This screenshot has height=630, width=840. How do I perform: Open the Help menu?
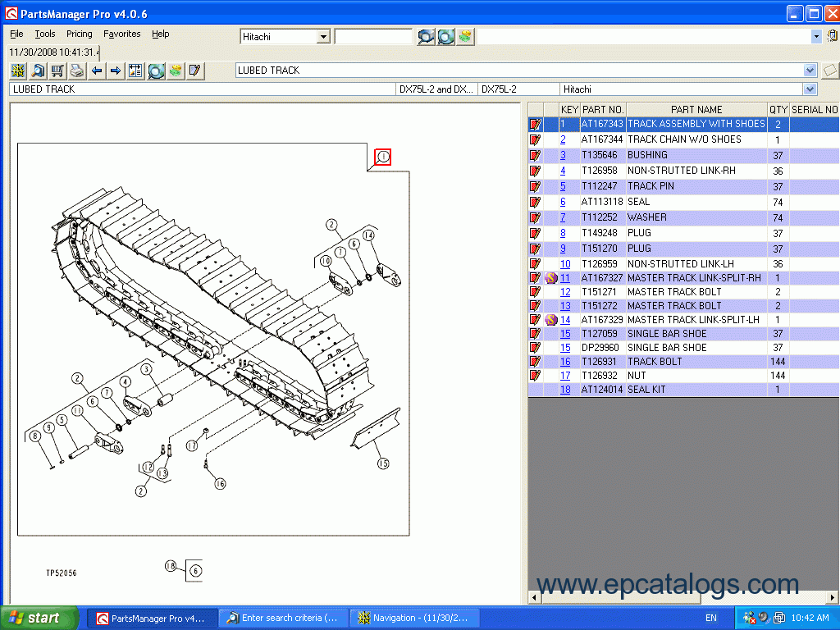click(x=160, y=34)
